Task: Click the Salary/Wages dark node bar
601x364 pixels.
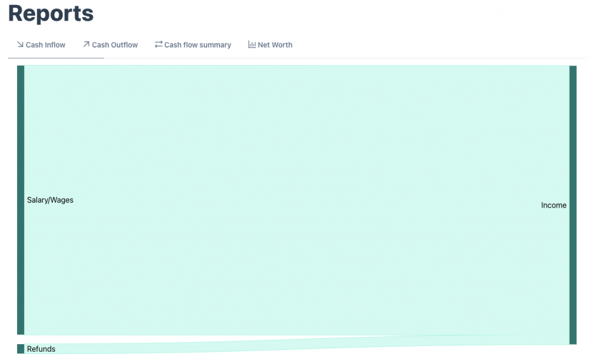Action: click(21, 200)
